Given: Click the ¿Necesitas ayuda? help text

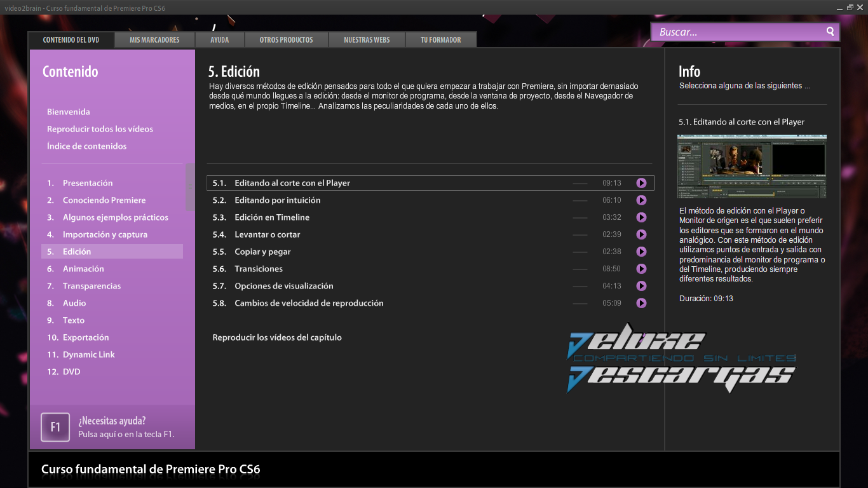Looking at the screenshot, I should pos(112,421).
